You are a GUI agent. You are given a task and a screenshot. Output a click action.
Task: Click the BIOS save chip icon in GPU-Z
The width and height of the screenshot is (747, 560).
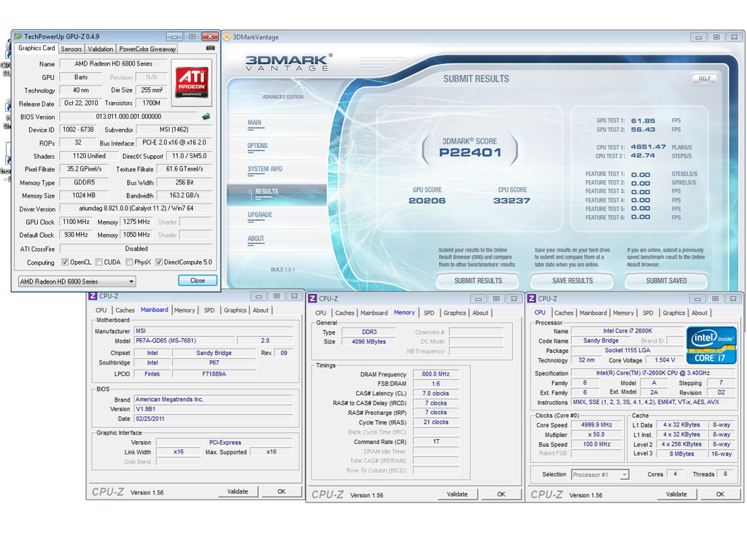pyautogui.click(x=206, y=116)
